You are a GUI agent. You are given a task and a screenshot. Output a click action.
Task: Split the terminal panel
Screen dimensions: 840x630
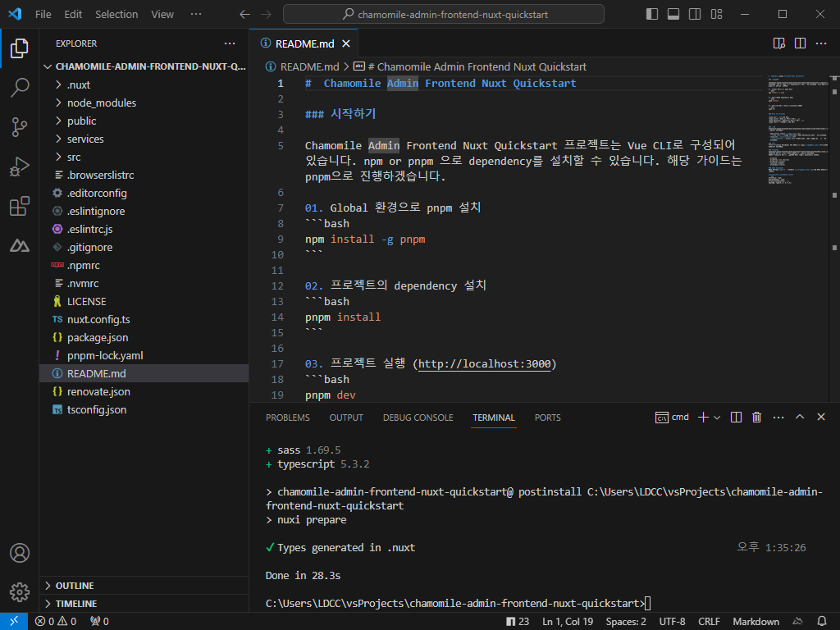tap(736, 418)
